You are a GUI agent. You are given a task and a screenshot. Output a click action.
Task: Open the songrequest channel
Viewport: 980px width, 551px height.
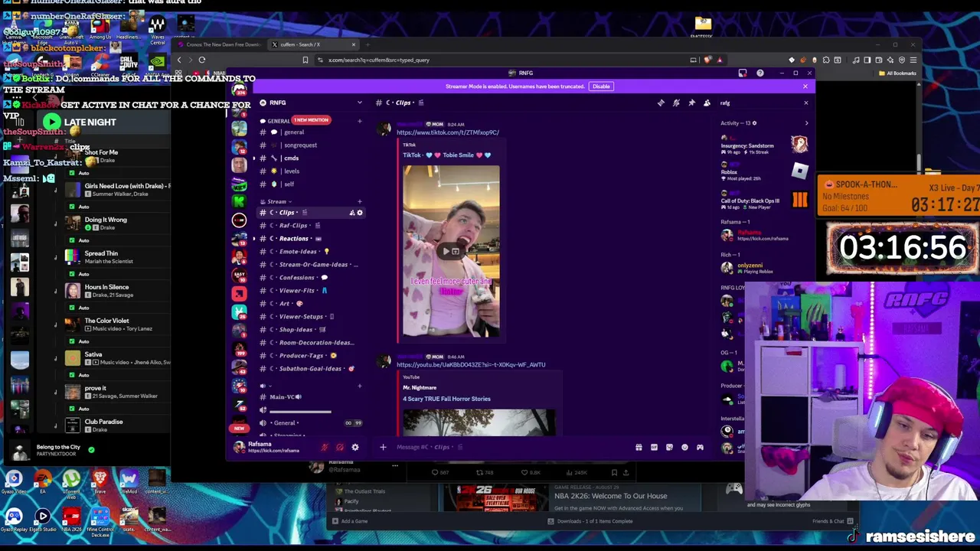pos(310,145)
